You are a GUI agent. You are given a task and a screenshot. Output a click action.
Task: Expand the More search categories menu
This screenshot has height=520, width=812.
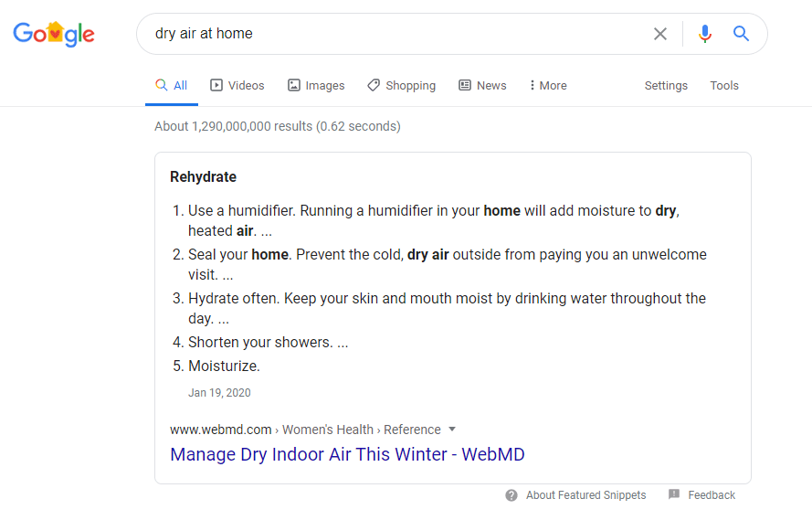click(548, 85)
